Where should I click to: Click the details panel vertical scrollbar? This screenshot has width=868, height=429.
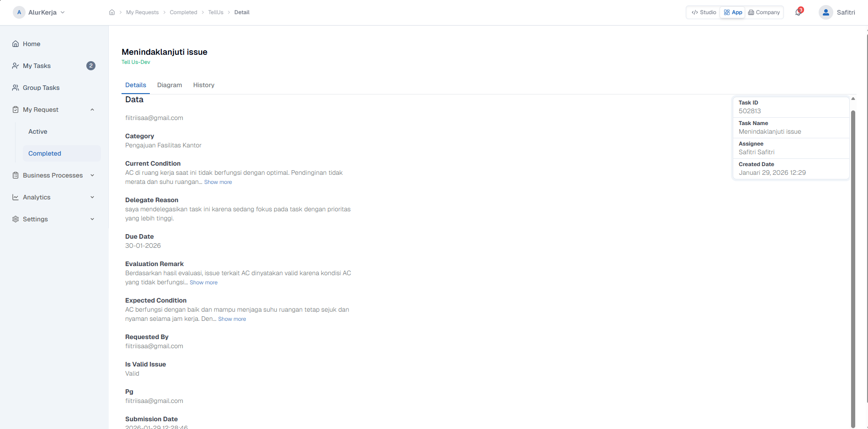click(x=853, y=265)
